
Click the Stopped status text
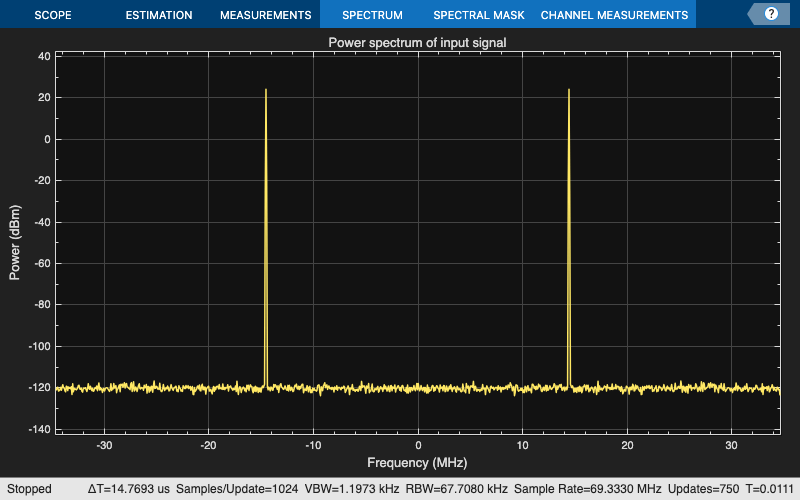(29, 489)
